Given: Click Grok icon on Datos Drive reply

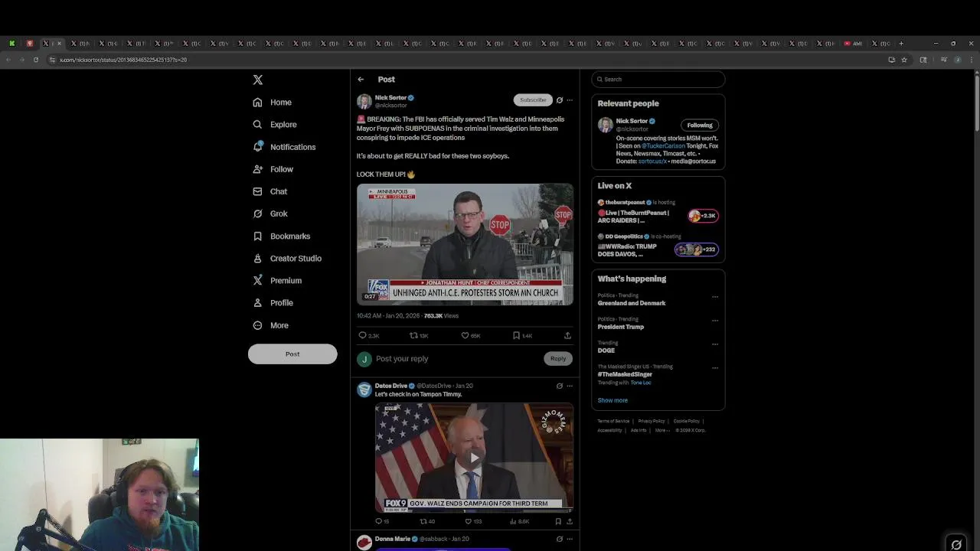Looking at the screenshot, I should click(560, 386).
